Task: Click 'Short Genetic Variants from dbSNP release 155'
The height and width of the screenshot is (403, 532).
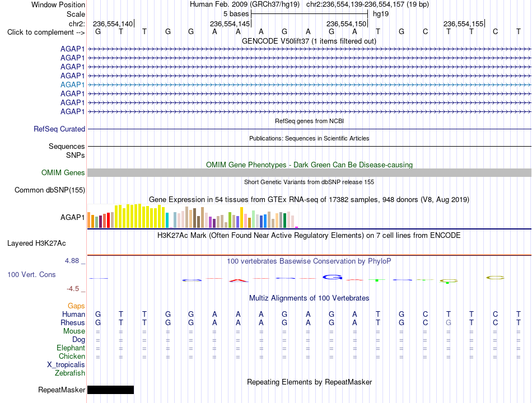Action: tap(309, 182)
